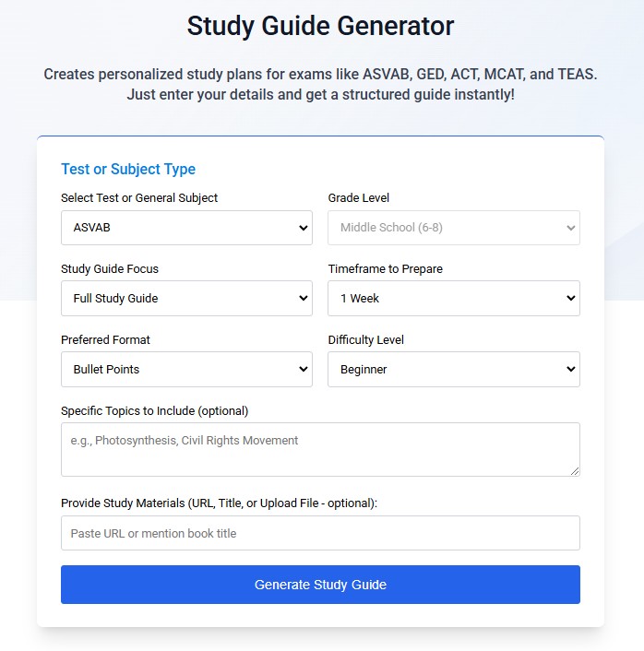Click the Study Guide Focus label
The image size is (644, 651).
(110, 268)
